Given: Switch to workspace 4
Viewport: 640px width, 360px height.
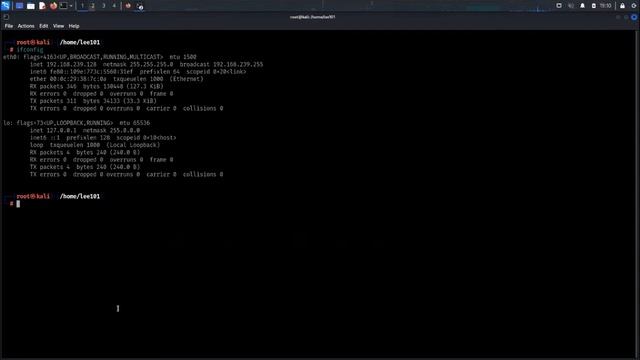Looking at the screenshot, I should coord(114,6).
